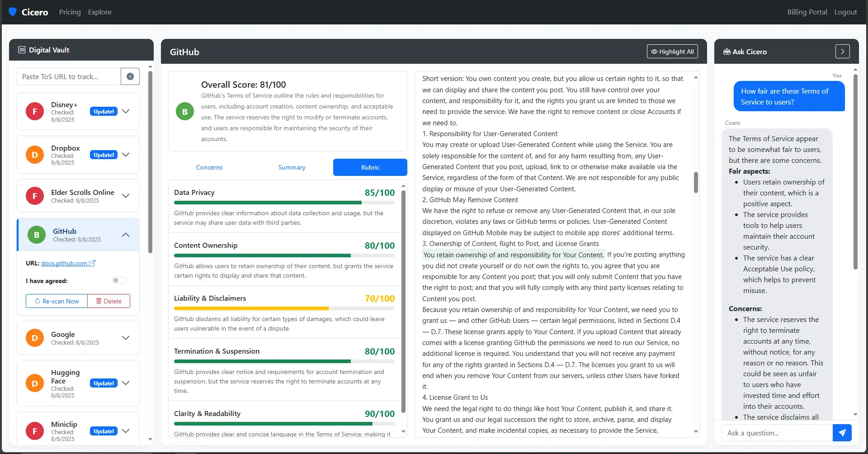Collapse the Ask Cicero panel

click(842, 52)
